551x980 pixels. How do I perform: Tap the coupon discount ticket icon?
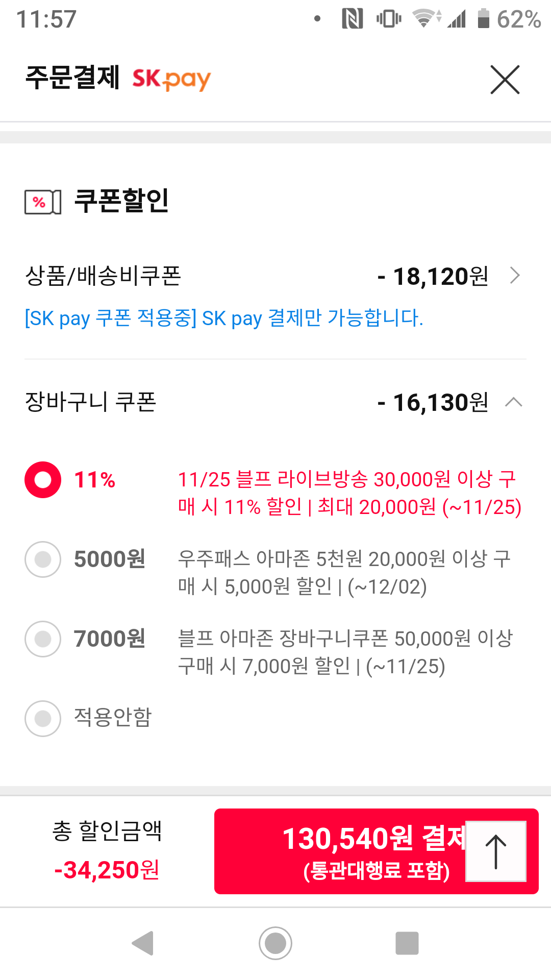pyautogui.click(x=43, y=202)
